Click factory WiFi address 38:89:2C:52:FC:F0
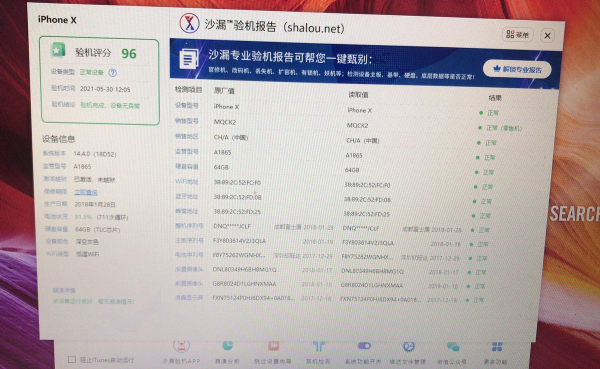This screenshot has height=369, width=600. pos(237,183)
